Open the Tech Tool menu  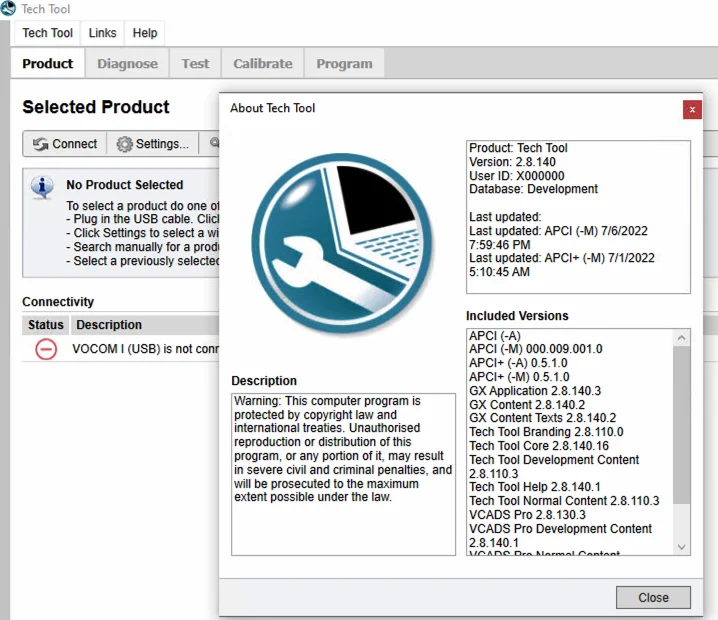47,33
